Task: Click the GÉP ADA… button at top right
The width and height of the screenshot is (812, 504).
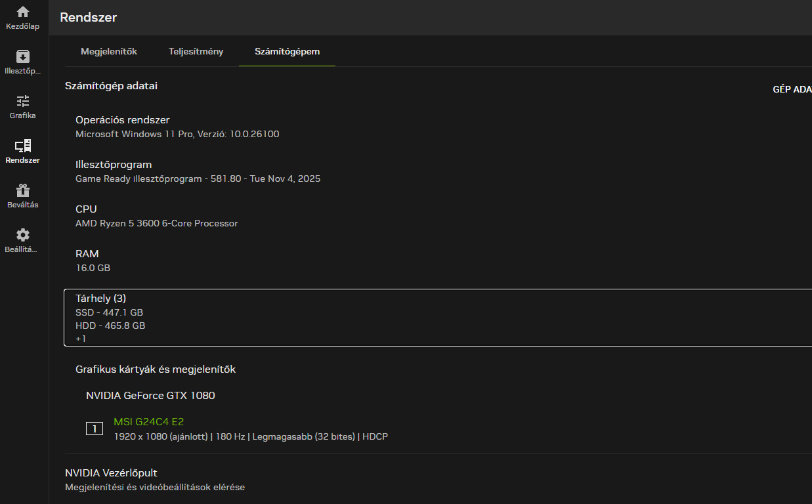Action: (792, 90)
